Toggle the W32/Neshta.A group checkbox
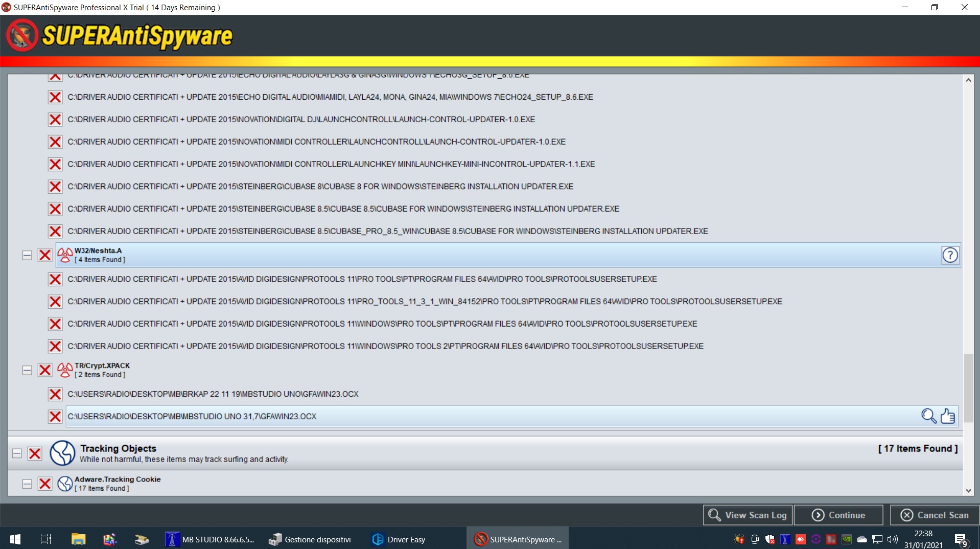The height and width of the screenshot is (549, 980). (45, 255)
